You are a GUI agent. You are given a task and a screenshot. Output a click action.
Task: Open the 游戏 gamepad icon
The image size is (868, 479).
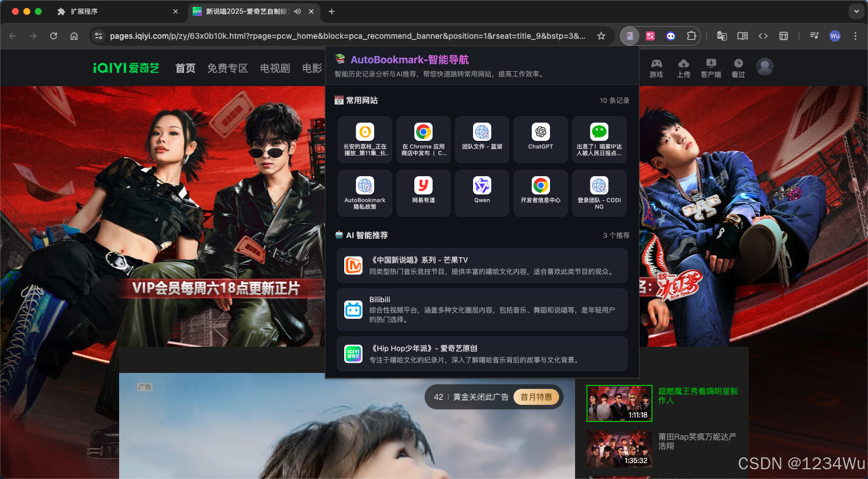(x=657, y=68)
